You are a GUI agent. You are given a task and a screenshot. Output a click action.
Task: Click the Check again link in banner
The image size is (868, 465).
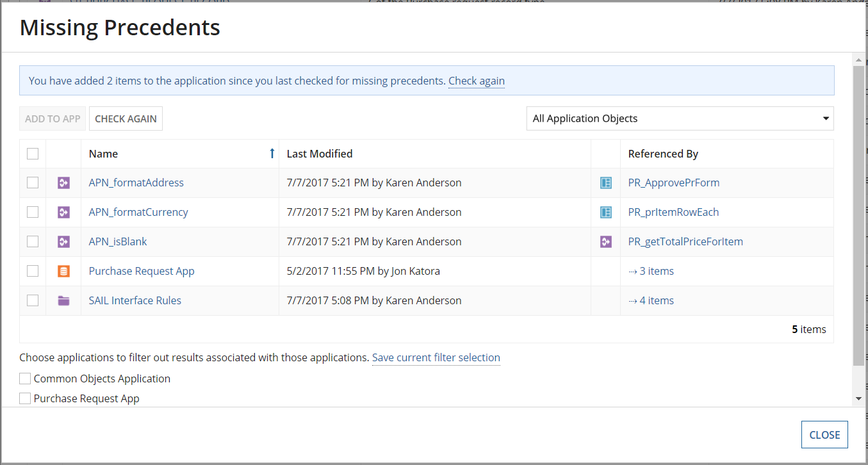[x=477, y=81]
